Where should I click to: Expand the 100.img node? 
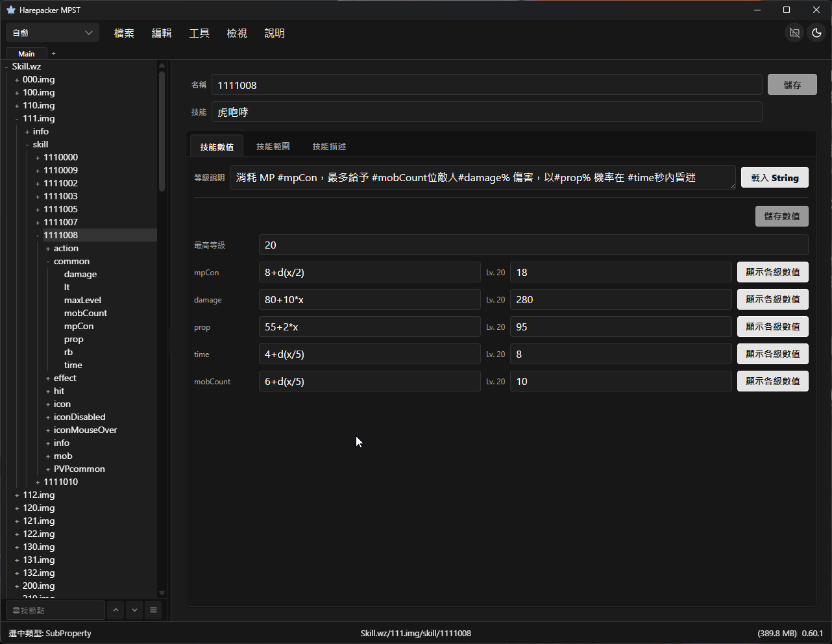pos(17,93)
